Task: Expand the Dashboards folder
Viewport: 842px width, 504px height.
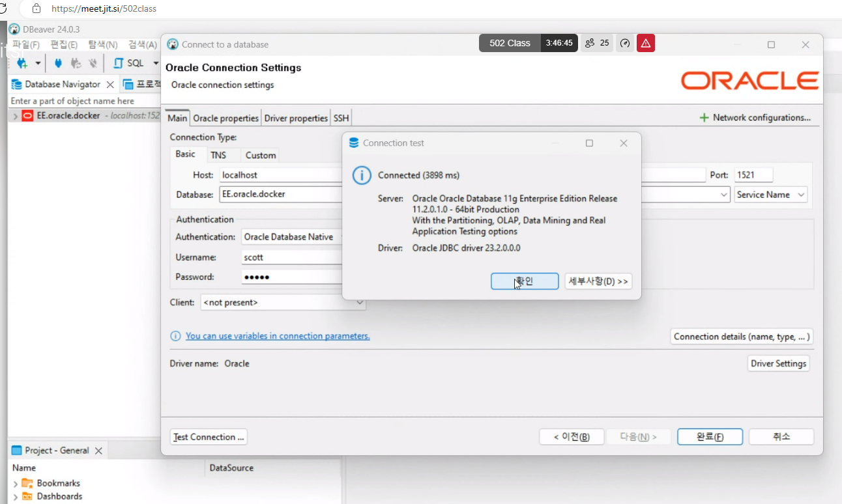Action: [x=15, y=497]
